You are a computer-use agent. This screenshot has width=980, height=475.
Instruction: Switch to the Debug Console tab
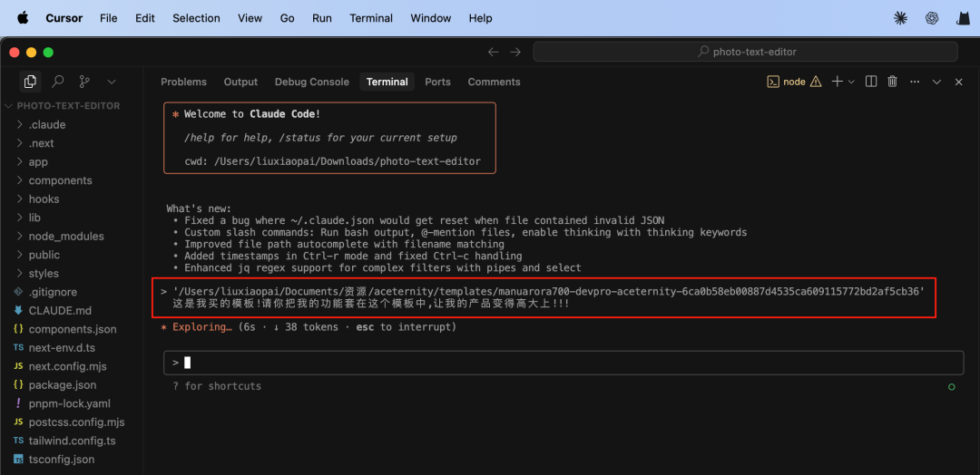312,82
